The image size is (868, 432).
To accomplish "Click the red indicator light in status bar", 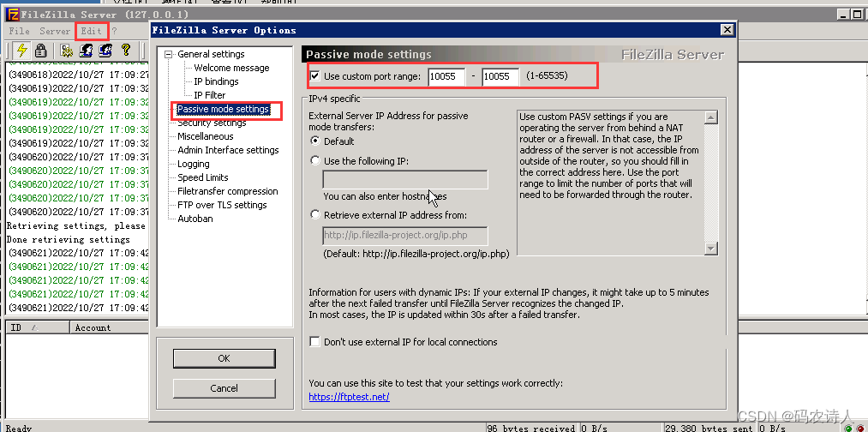I will tap(859, 429).
